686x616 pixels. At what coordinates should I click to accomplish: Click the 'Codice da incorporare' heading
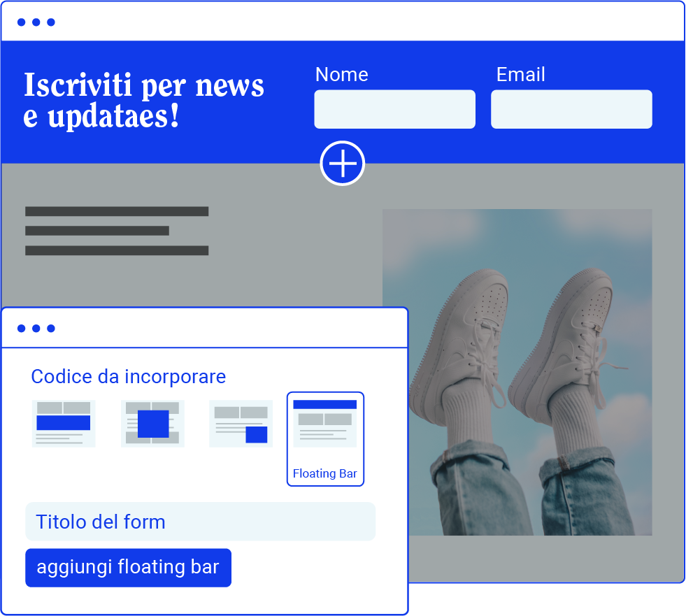(x=129, y=377)
